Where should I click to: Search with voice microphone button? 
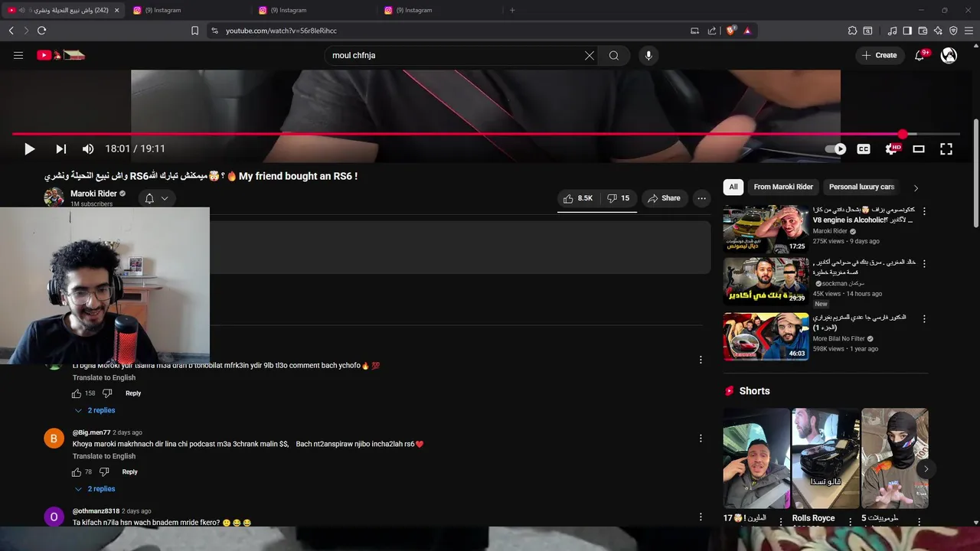point(648,55)
